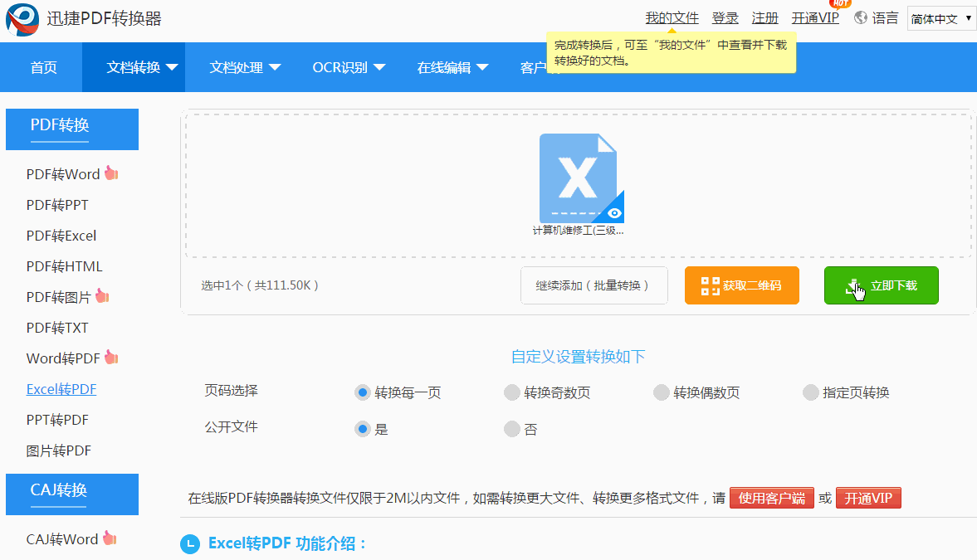The image size is (977, 560).
Task: Click the QR code icon on 获取二维码 button
Action: (x=710, y=285)
